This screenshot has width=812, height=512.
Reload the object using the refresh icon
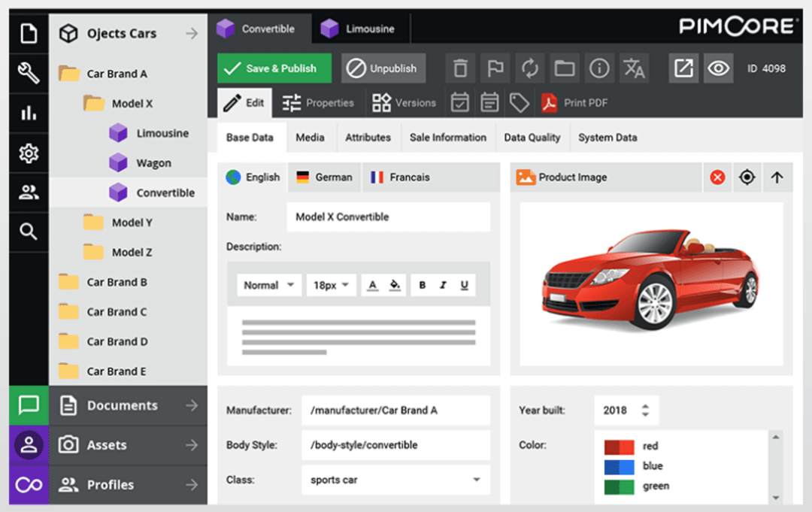(529, 68)
